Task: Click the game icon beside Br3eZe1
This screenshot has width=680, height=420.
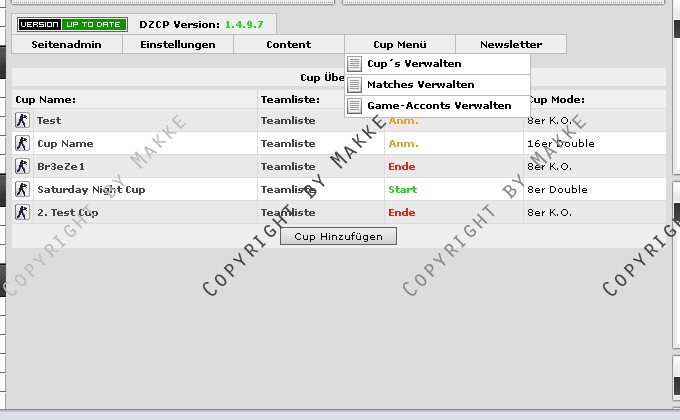Action: click(x=22, y=166)
